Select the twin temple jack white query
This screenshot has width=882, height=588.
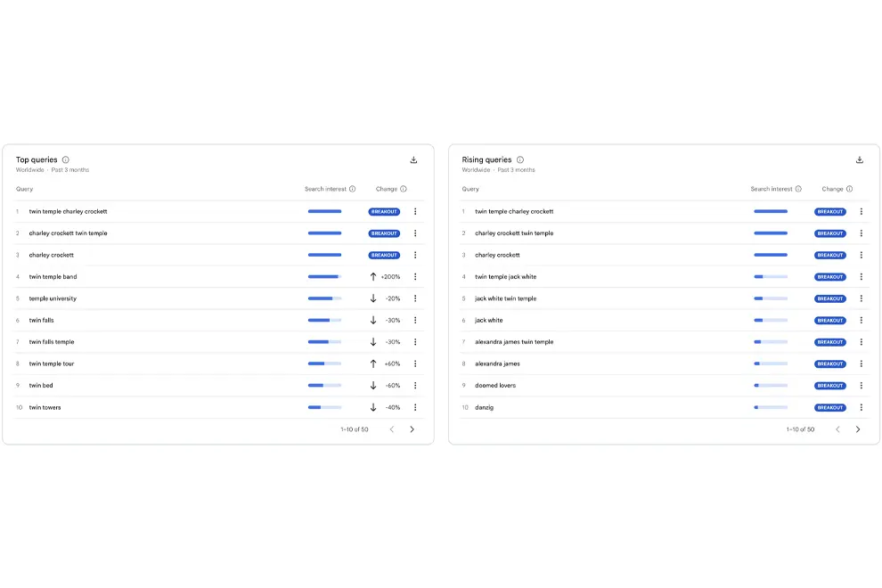pos(506,277)
